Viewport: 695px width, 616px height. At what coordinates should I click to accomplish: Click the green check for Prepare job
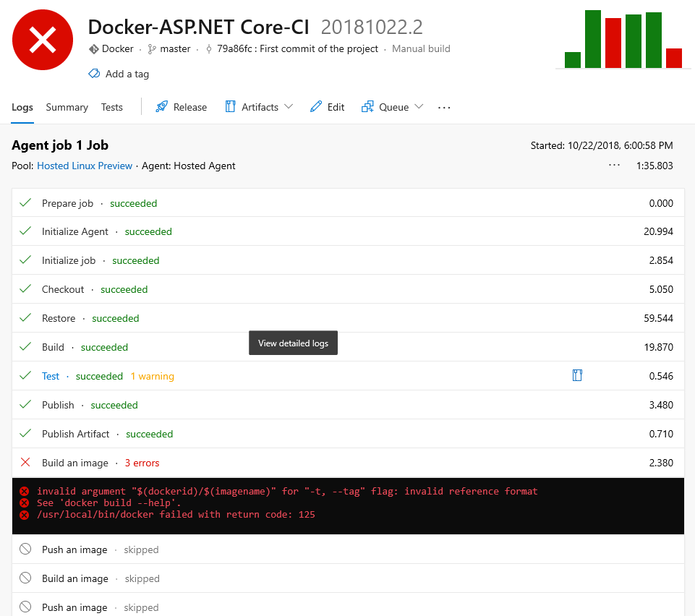click(x=26, y=203)
